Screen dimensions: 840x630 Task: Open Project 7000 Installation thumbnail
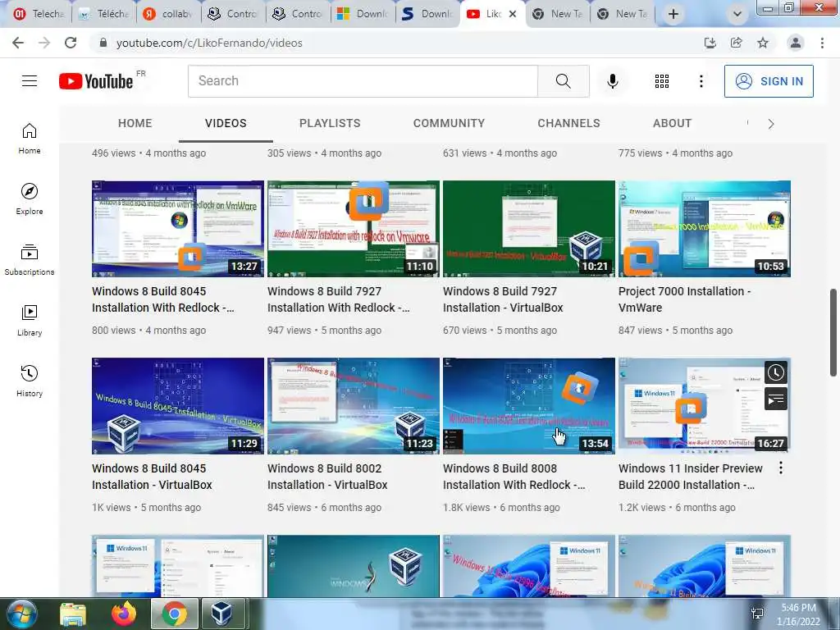pos(705,229)
